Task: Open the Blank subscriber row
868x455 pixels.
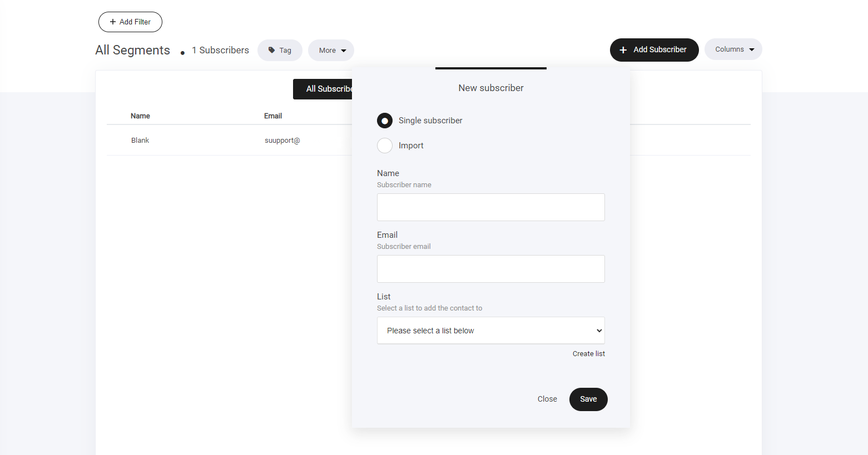Action: click(140, 141)
